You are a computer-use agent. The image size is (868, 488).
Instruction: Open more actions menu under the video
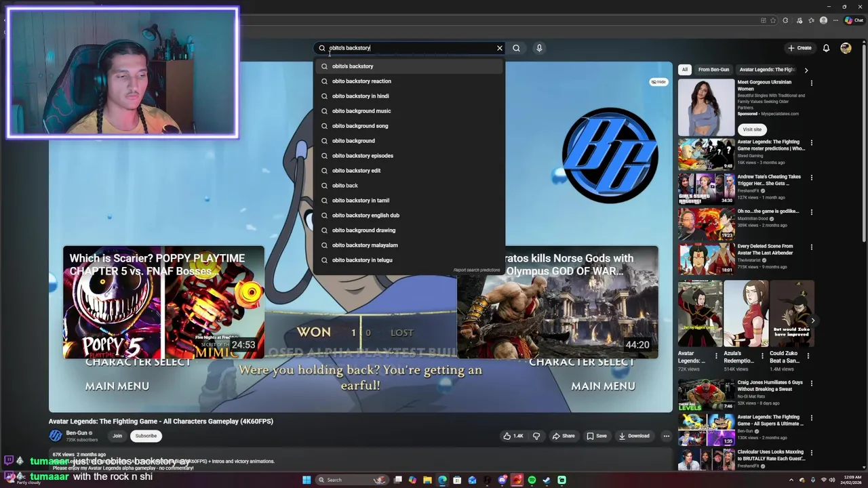pyautogui.click(x=667, y=436)
